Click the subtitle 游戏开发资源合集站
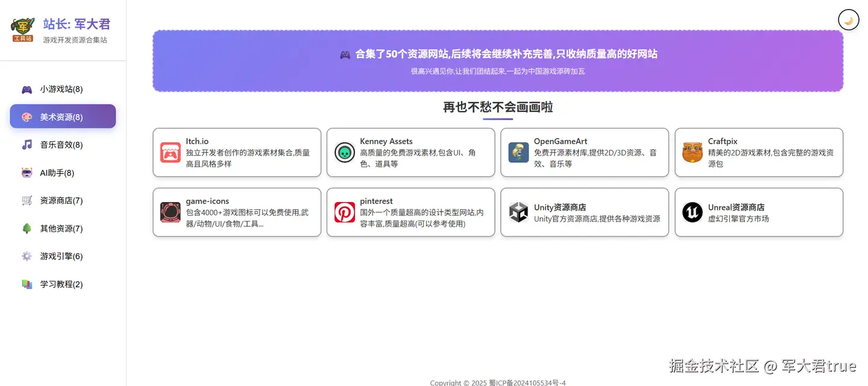The width and height of the screenshot is (868, 386). click(75, 40)
